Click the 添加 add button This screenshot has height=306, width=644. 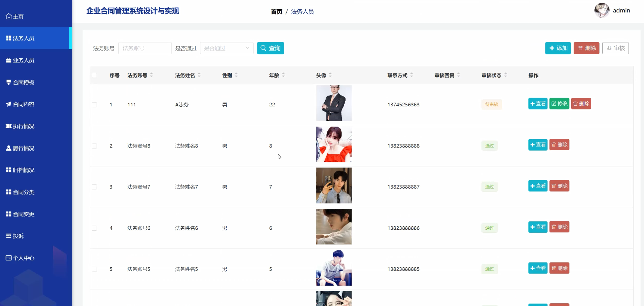click(x=558, y=48)
